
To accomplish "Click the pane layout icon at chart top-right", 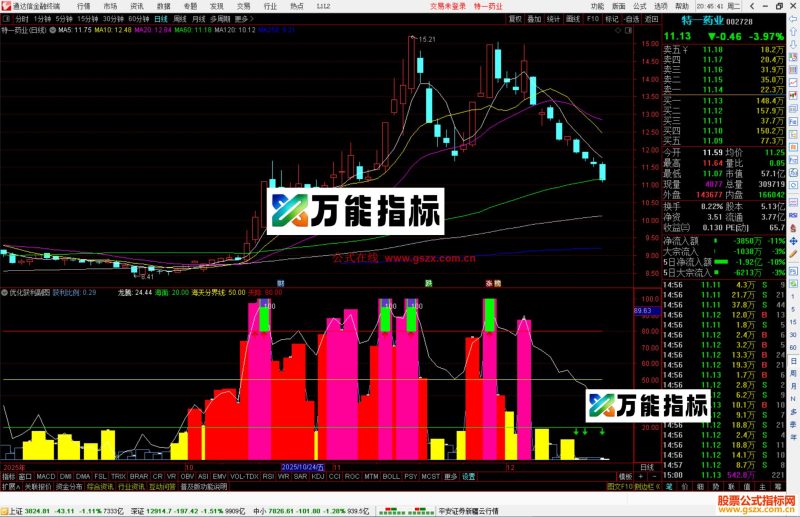I will pos(628,30).
